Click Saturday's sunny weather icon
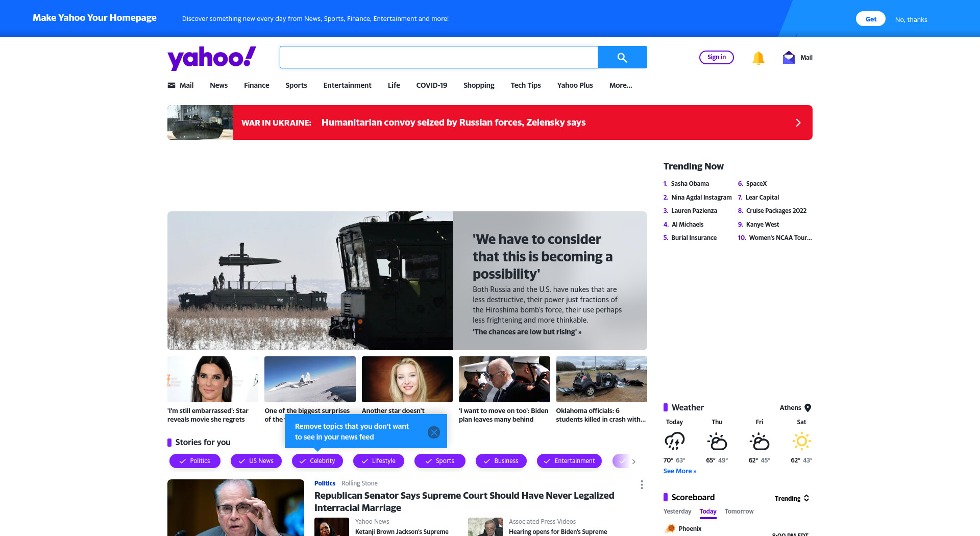This screenshot has width=980, height=536. click(802, 441)
